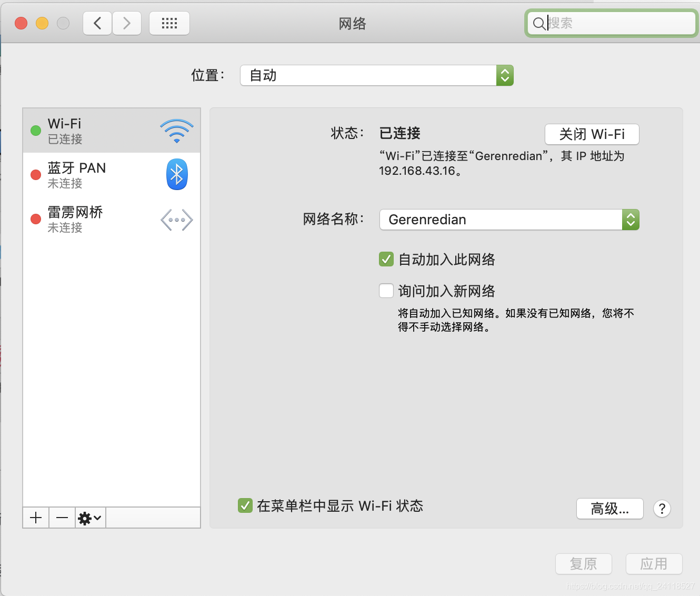Toggle 在菜单栏中显示 Wi-Fi 状态 checkbox
The height and width of the screenshot is (596, 700).
click(245, 505)
